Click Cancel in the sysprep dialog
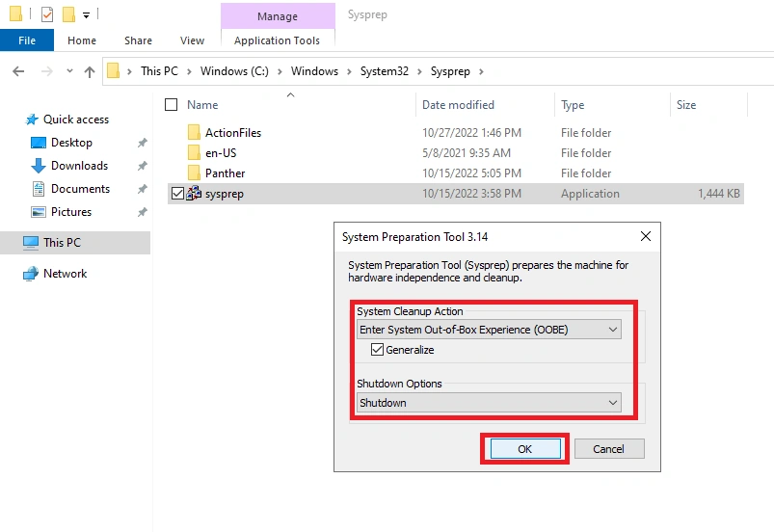 click(609, 448)
